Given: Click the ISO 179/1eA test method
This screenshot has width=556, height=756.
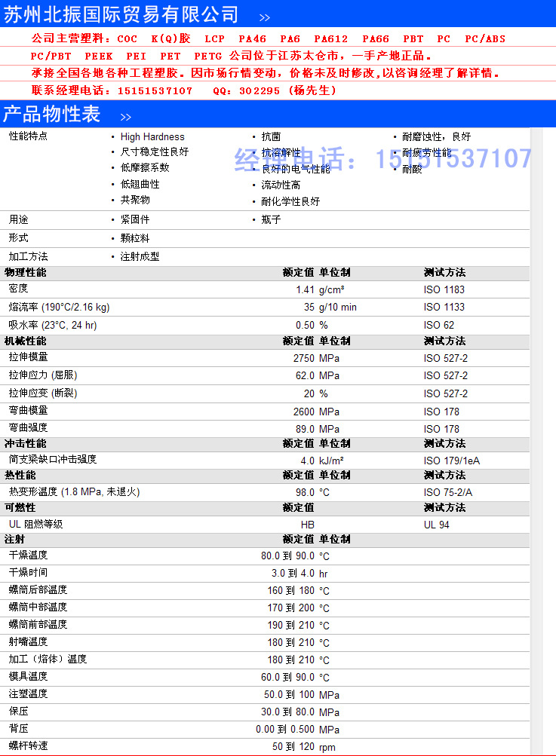Looking at the screenshot, I should (x=451, y=461).
